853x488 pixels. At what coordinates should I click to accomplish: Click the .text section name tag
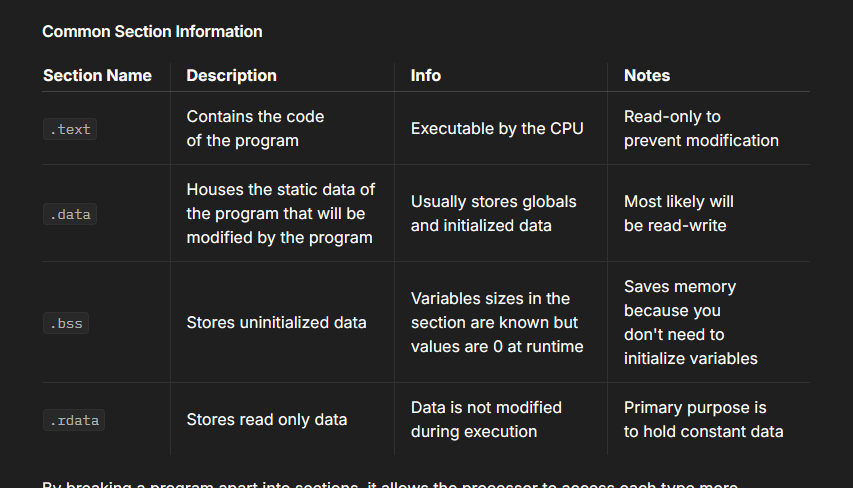[x=70, y=129]
